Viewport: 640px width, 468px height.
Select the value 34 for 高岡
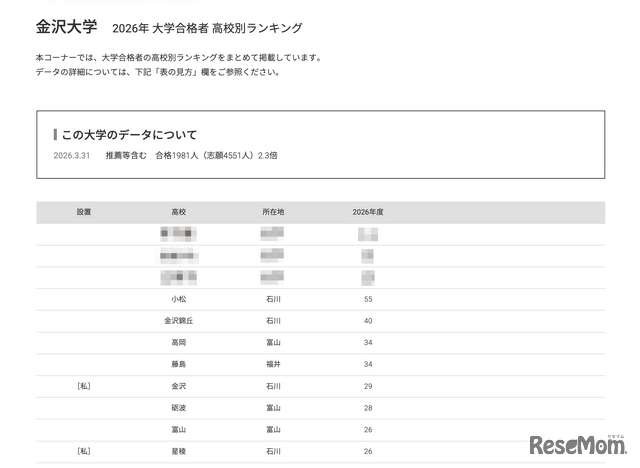pyautogui.click(x=368, y=342)
